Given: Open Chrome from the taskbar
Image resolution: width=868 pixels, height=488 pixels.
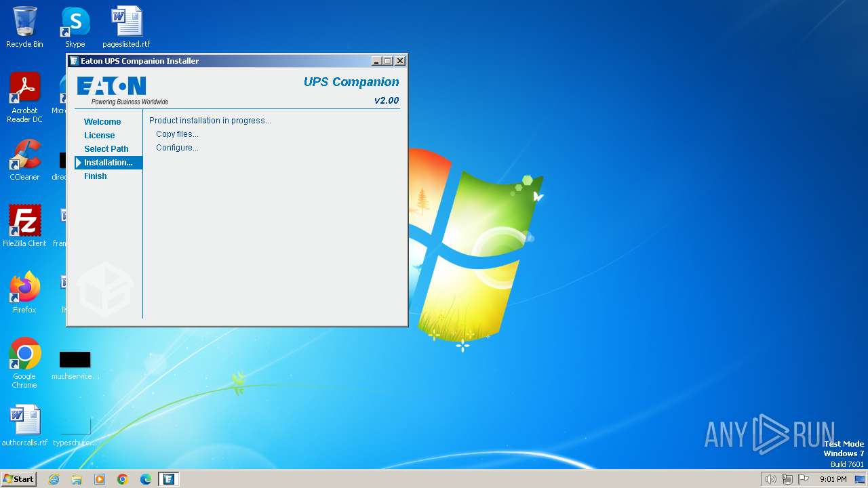Looking at the screenshot, I should (x=123, y=479).
